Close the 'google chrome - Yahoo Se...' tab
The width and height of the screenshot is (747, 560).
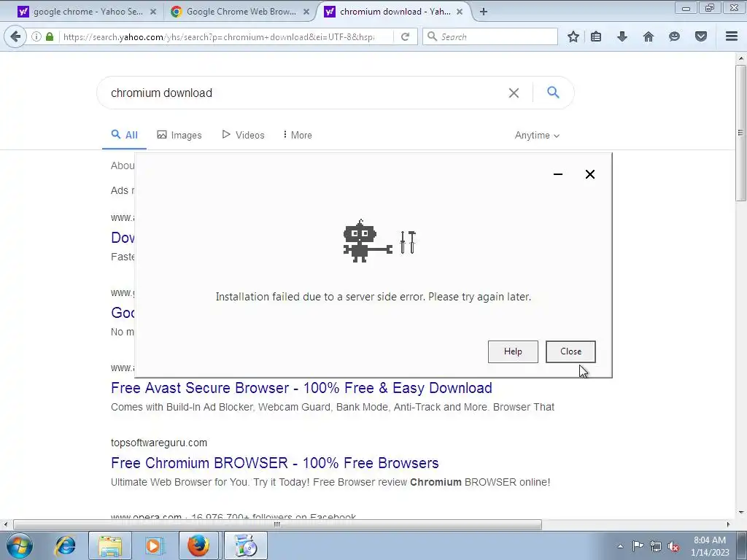[x=153, y=12]
